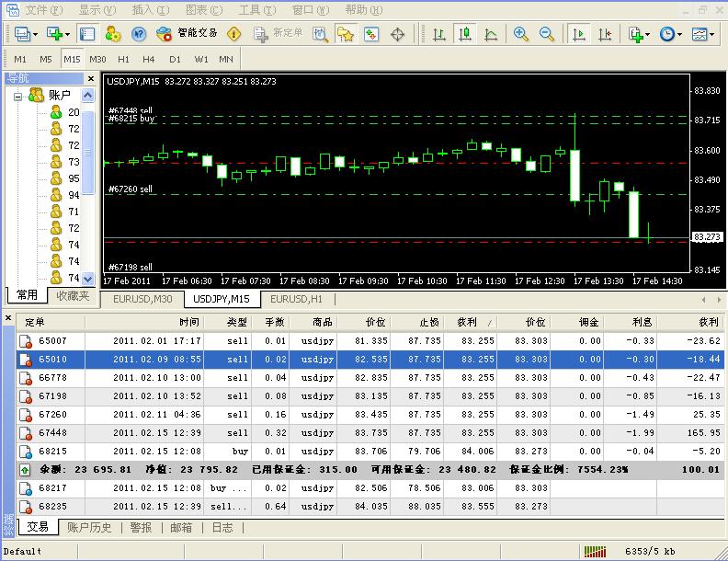Click the zoom out magnifier icon
Image resolution: width=728 pixels, height=561 pixels.
[547, 34]
